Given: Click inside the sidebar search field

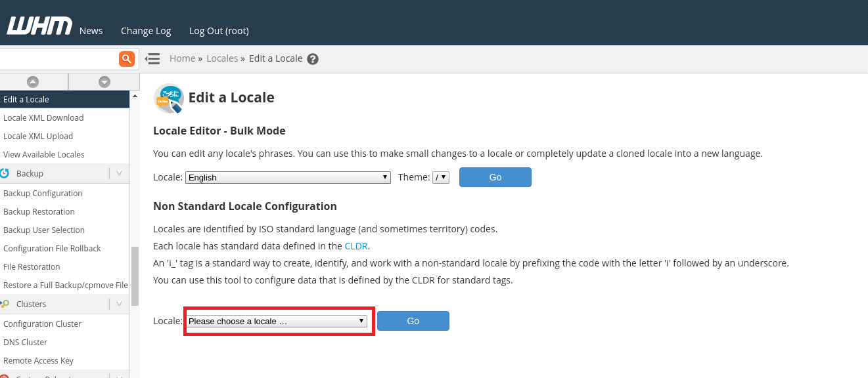Looking at the screenshot, I should [59, 58].
